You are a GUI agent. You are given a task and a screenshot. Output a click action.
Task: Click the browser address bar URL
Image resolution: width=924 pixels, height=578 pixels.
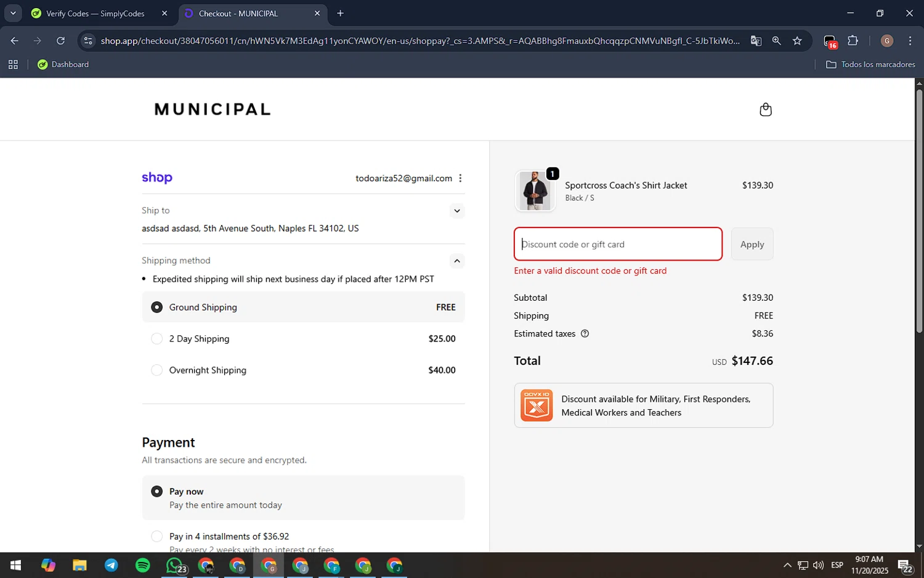point(420,41)
